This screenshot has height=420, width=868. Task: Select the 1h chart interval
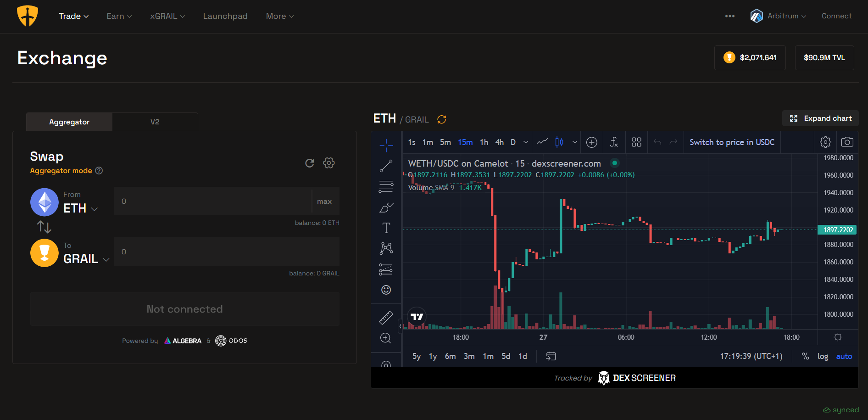tap(484, 142)
